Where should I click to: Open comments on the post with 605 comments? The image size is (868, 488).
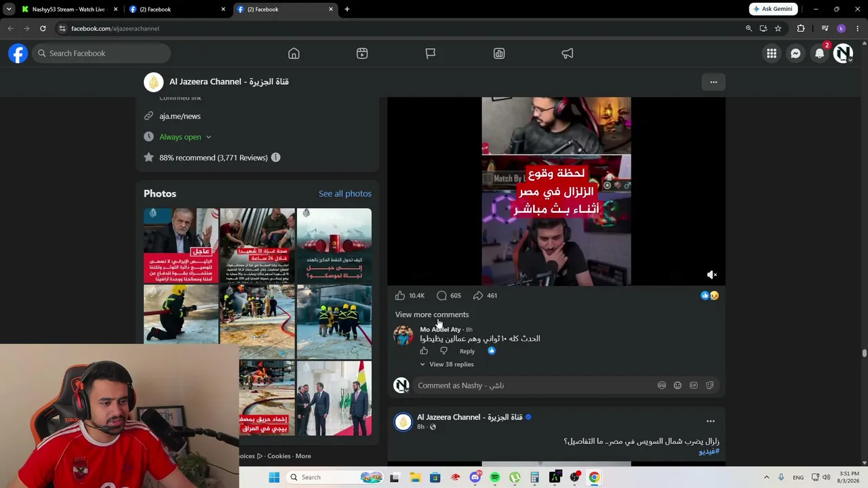point(441,296)
